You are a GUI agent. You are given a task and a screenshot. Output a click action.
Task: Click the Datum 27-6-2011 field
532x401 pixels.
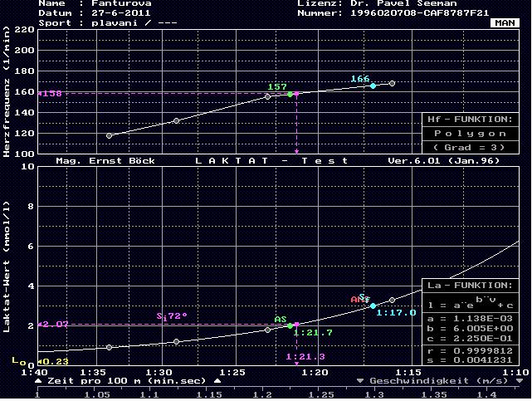pyautogui.click(x=95, y=13)
